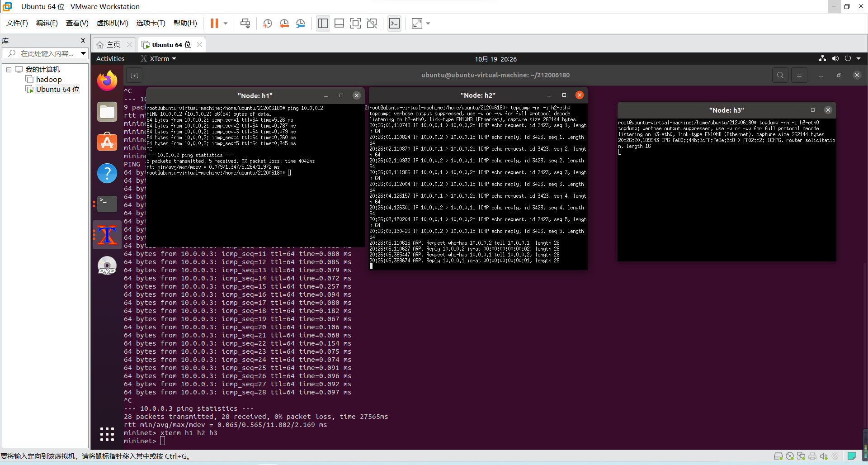The width and height of the screenshot is (868, 465).
Task: Click the clock showing 10月 19 20:26
Action: 495,59
